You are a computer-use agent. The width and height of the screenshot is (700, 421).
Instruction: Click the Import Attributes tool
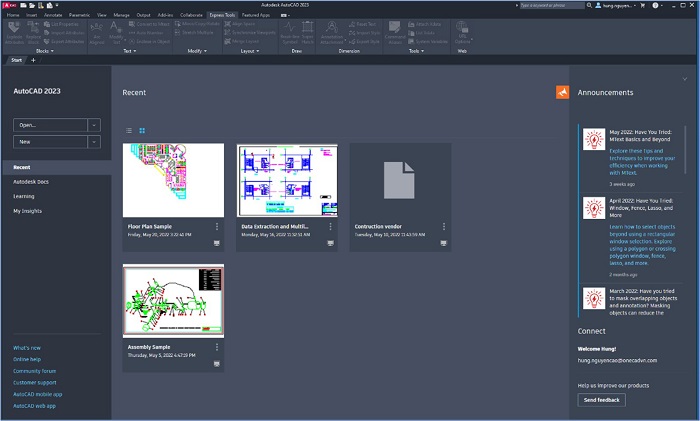pyautogui.click(x=64, y=33)
